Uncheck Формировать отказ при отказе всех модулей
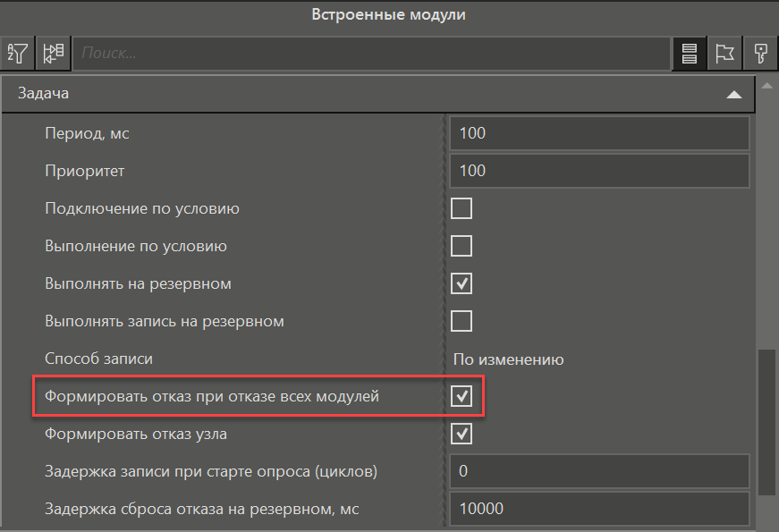The height and width of the screenshot is (532, 779). 461,396
